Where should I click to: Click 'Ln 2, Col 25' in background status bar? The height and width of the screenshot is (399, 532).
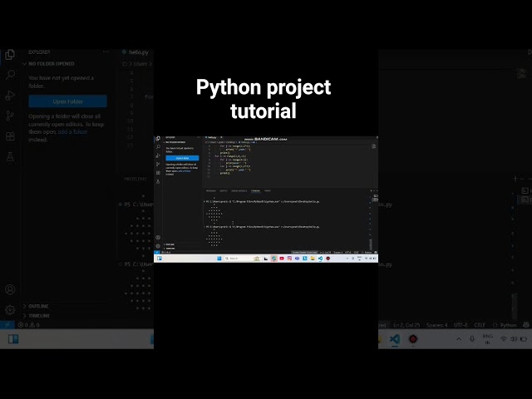click(x=406, y=325)
